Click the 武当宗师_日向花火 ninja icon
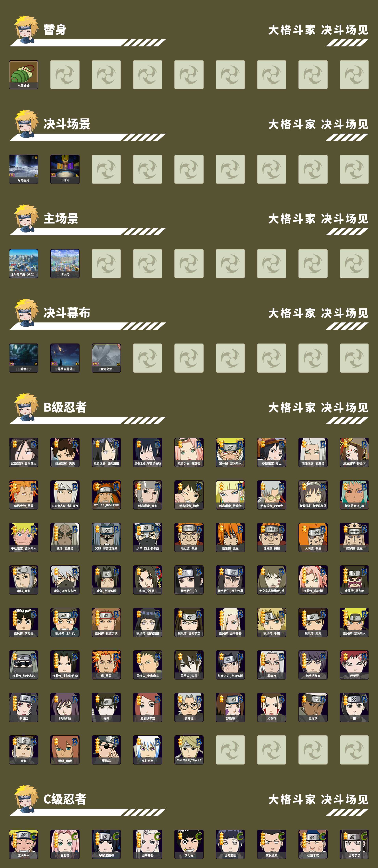Image resolution: width=378 pixels, height=868 pixels. click(24, 452)
